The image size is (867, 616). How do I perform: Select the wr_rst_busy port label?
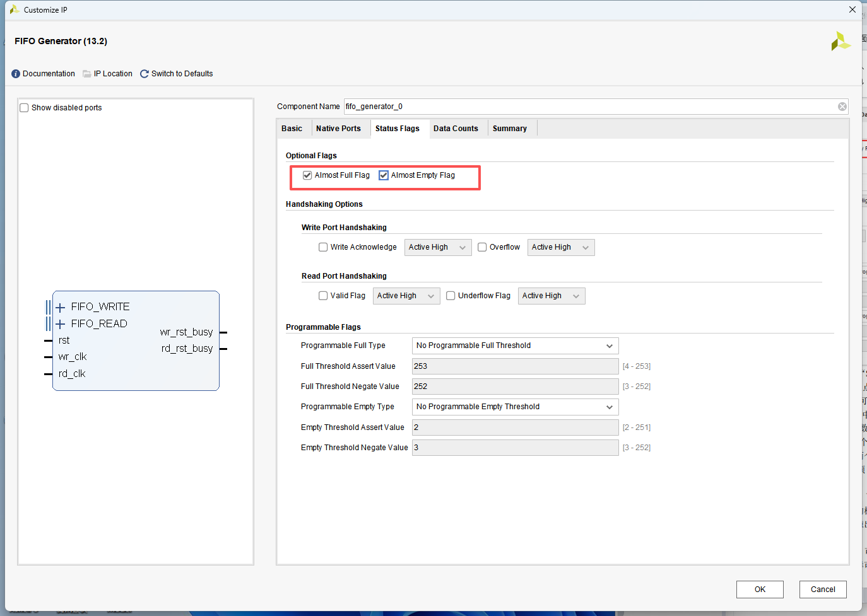coord(186,332)
